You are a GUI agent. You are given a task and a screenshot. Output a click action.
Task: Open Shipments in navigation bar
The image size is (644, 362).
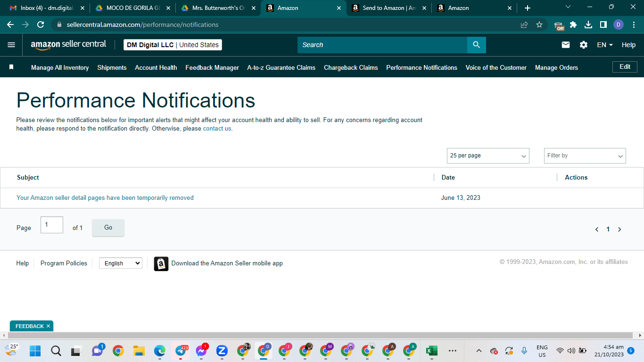[112, 67]
